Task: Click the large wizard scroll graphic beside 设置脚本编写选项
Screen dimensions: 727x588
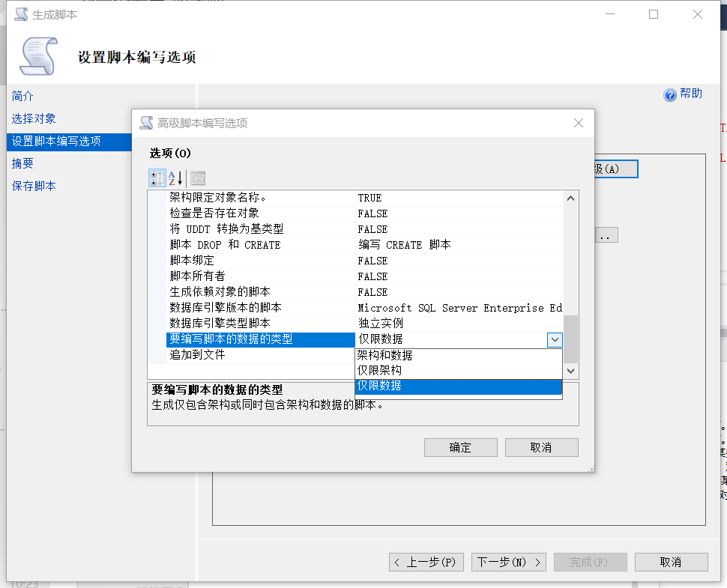Action: pos(39,55)
